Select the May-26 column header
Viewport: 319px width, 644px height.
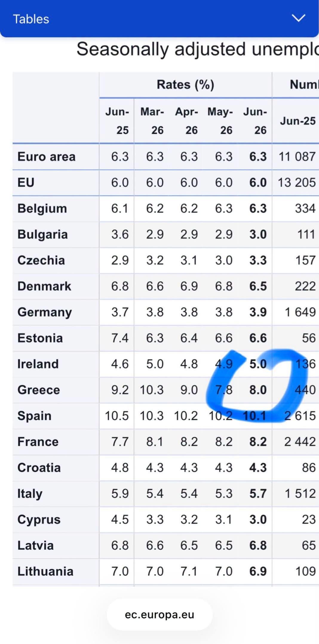(220, 121)
